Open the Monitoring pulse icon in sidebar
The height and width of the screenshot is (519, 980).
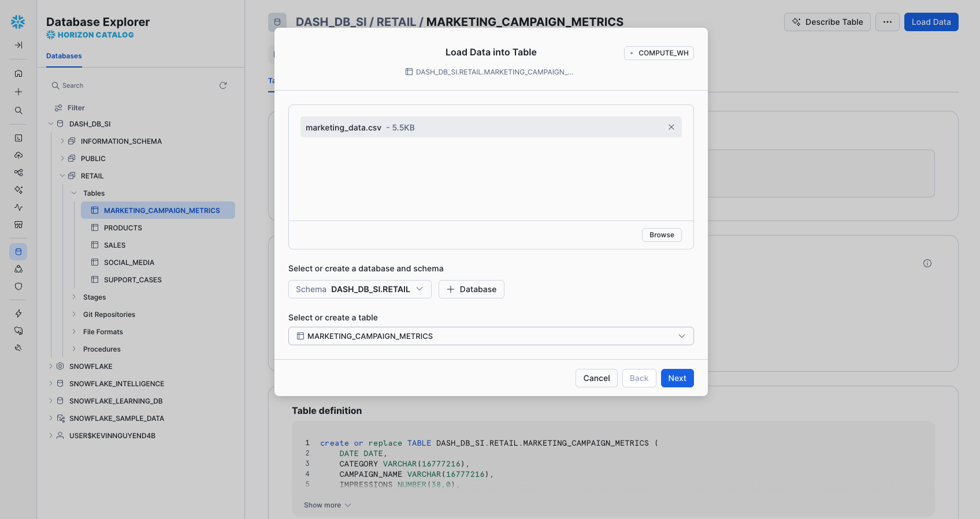click(x=18, y=207)
